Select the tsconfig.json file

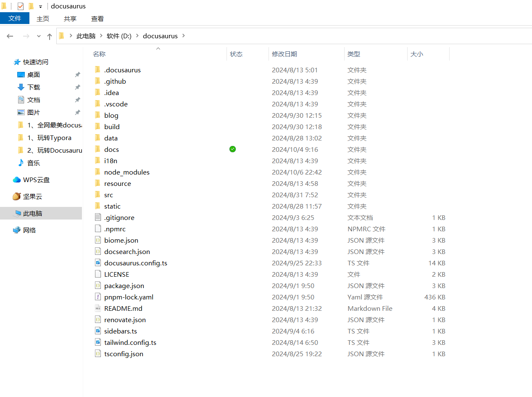click(x=124, y=354)
